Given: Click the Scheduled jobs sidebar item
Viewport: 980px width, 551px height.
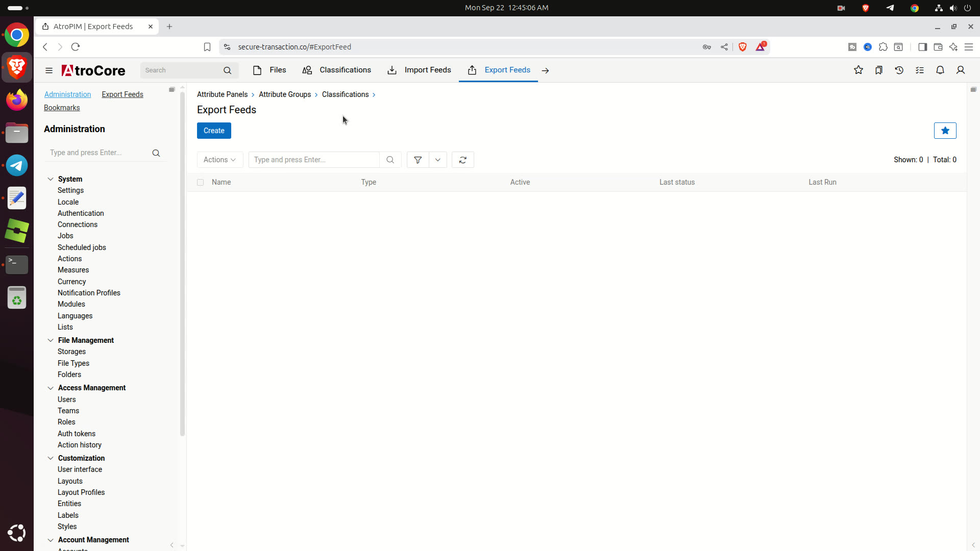Looking at the screenshot, I should pyautogui.click(x=82, y=247).
